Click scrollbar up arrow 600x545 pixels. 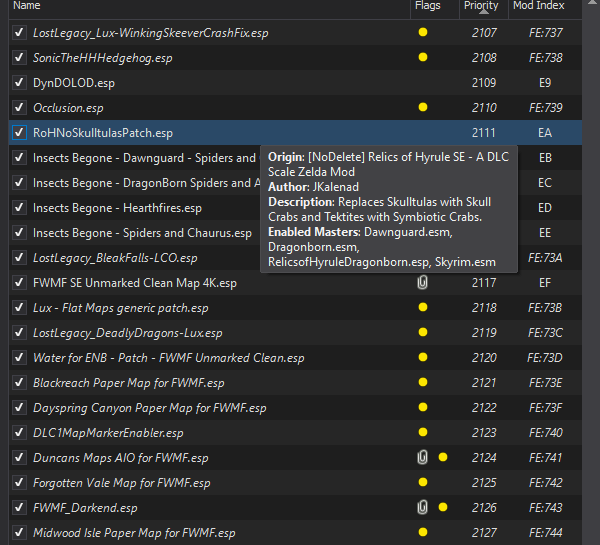592,2
